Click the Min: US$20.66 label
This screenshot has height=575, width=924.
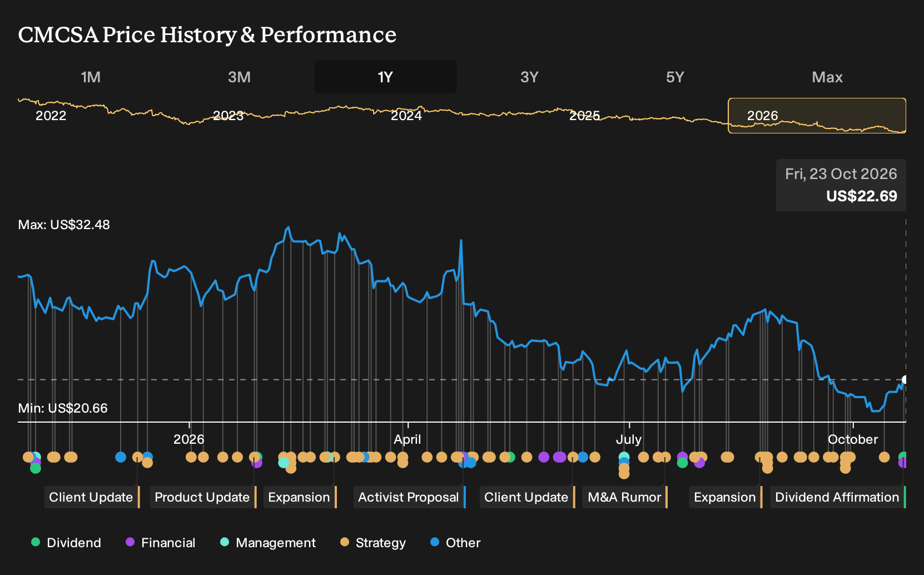(63, 408)
